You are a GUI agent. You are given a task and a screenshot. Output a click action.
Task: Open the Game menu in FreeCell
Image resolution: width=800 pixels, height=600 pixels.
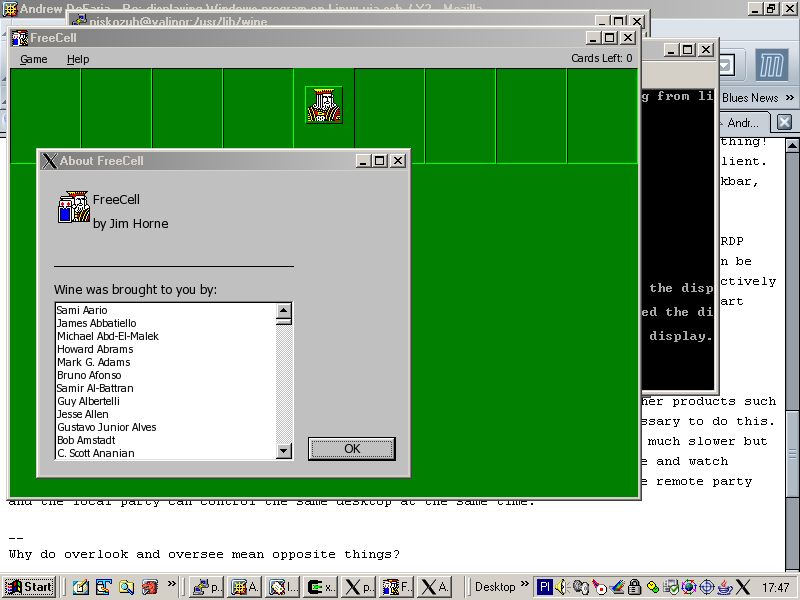pos(33,59)
